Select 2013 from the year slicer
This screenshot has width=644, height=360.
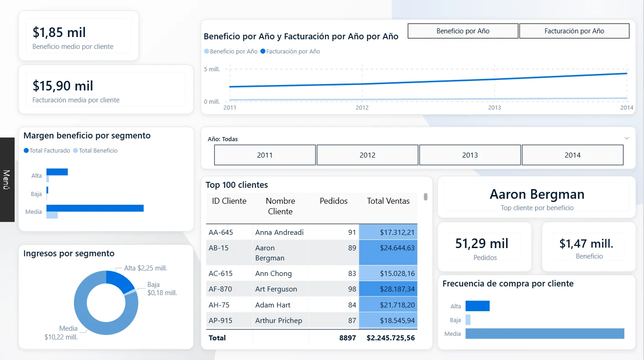coord(470,155)
